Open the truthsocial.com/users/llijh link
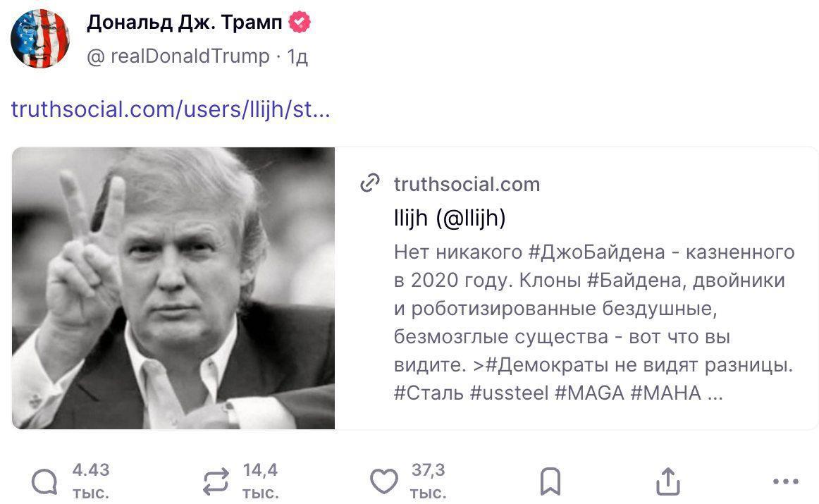This screenshot has width=819, height=504. [171, 109]
